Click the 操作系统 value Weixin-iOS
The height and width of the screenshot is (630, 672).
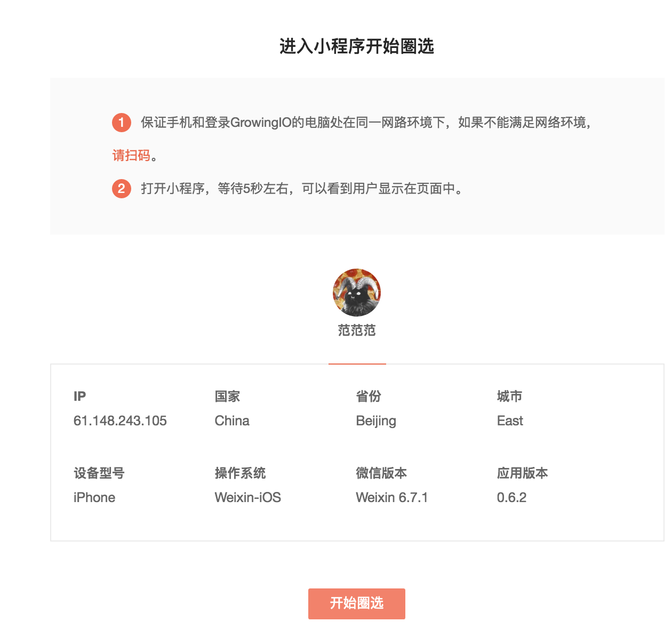pos(247,497)
